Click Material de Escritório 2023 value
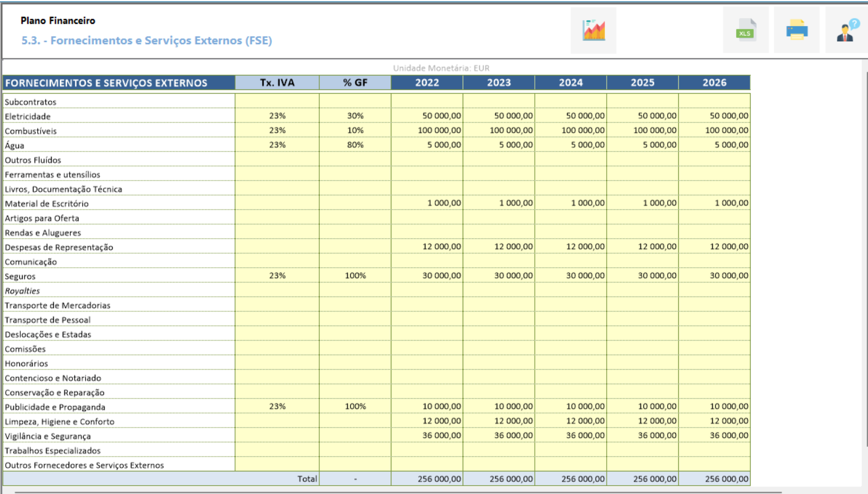 coord(499,203)
